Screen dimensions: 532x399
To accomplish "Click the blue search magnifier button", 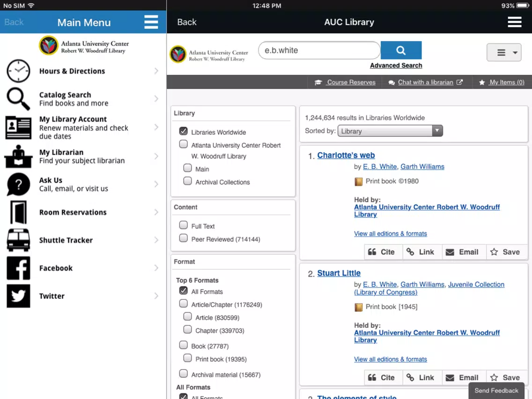I will pyautogui.click(x=401, y=50).
